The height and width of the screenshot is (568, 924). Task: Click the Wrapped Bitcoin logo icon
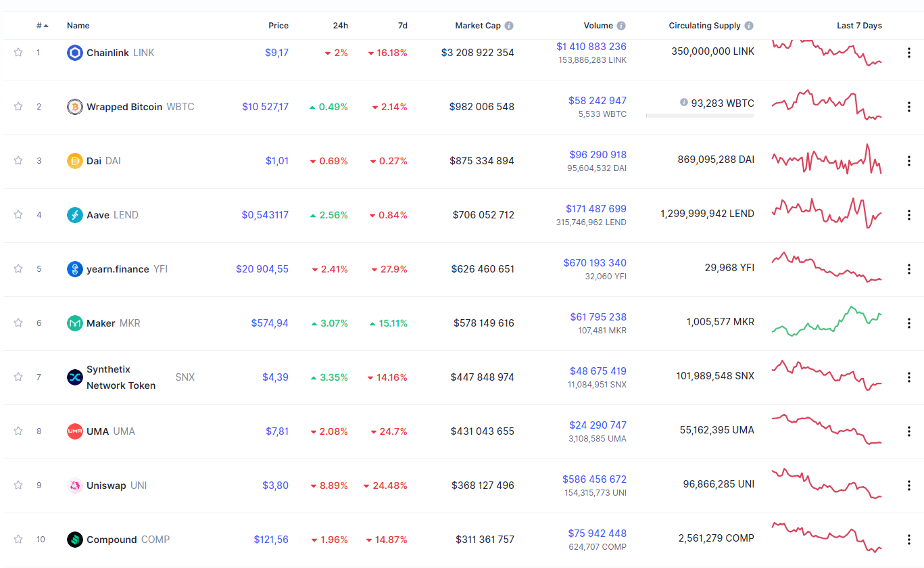tap(75, 107)
